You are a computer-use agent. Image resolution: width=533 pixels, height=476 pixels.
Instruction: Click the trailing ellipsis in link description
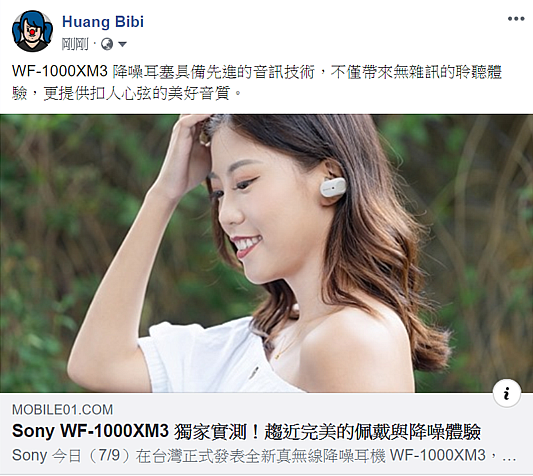coord(509,458)
